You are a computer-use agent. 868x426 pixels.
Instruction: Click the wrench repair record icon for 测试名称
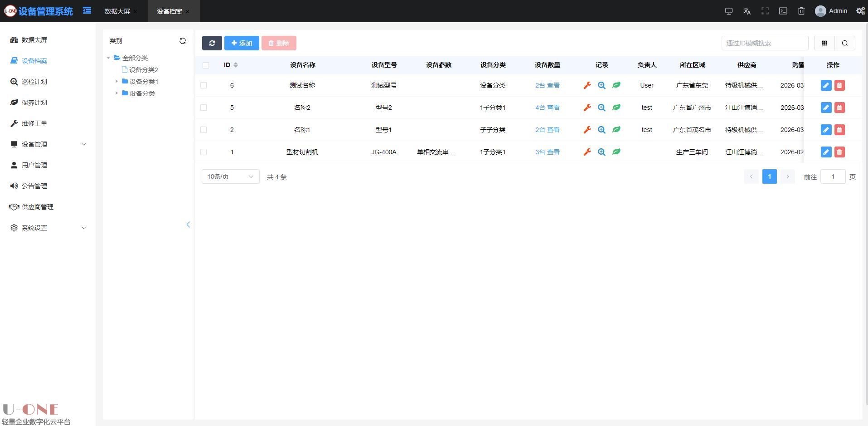[587, 85]
